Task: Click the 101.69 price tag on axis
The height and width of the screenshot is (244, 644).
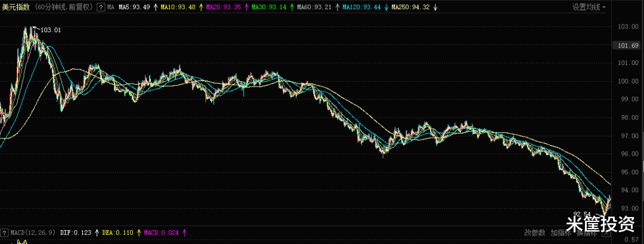Action: [x=626, y=45]
